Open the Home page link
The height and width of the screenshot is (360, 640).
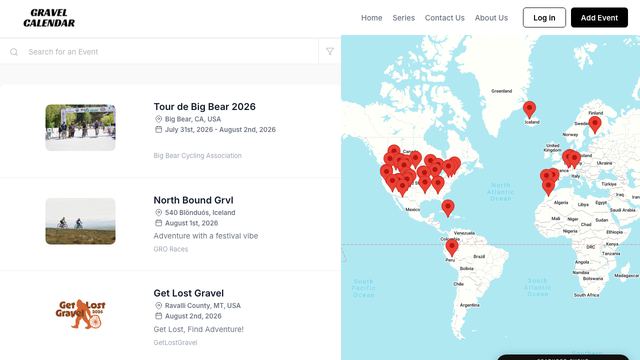[371, 18]
